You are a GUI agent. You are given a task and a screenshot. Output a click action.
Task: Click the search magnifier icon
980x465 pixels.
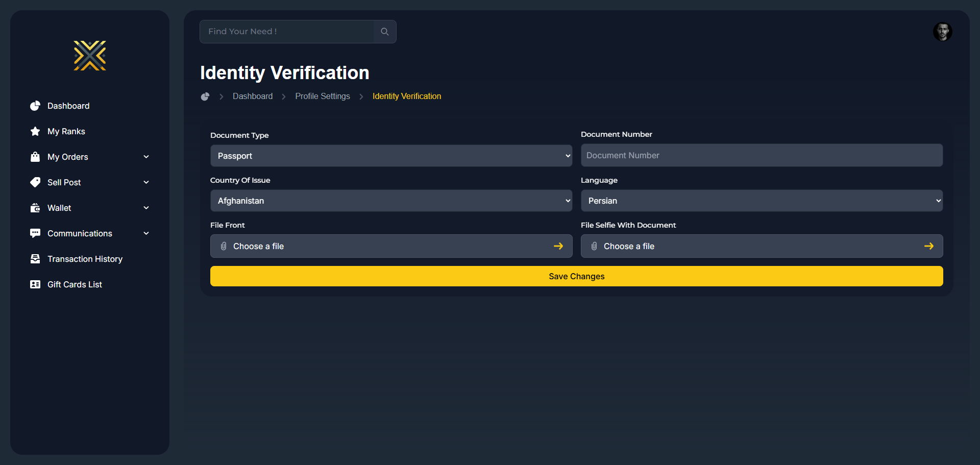pos(385,32)
